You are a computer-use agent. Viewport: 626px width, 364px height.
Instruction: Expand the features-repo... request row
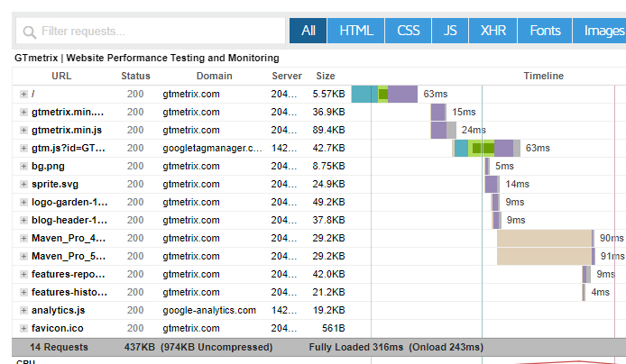(23, 274)
